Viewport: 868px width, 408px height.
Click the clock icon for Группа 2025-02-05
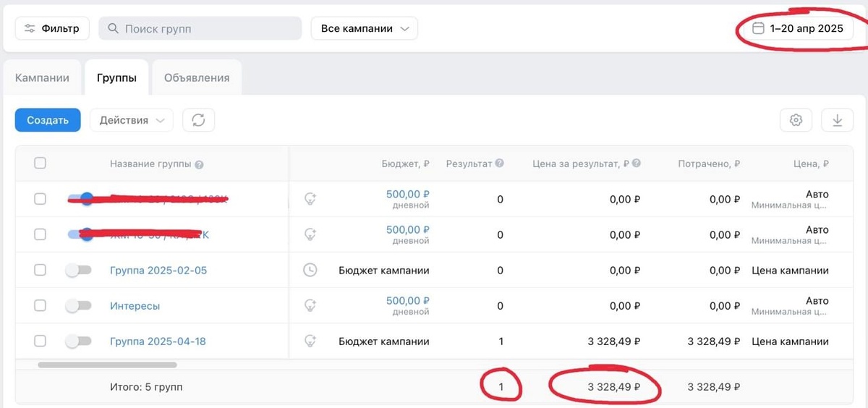coord(310,271)
